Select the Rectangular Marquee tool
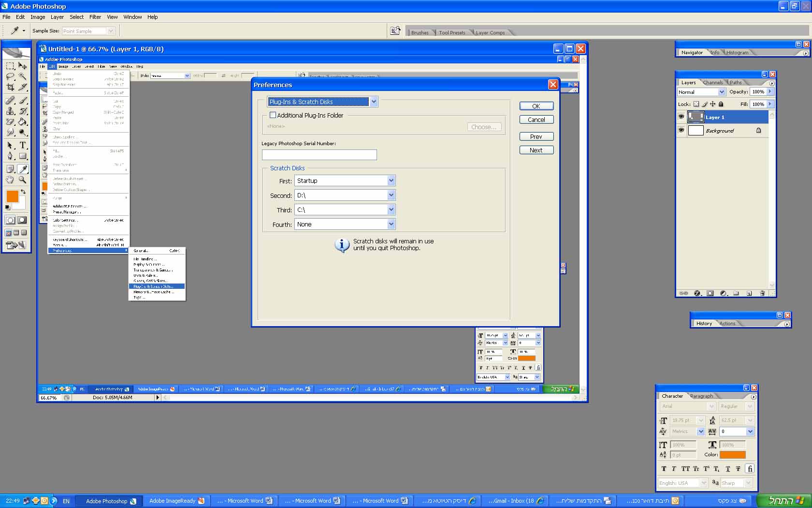 [x=10, y=66]
